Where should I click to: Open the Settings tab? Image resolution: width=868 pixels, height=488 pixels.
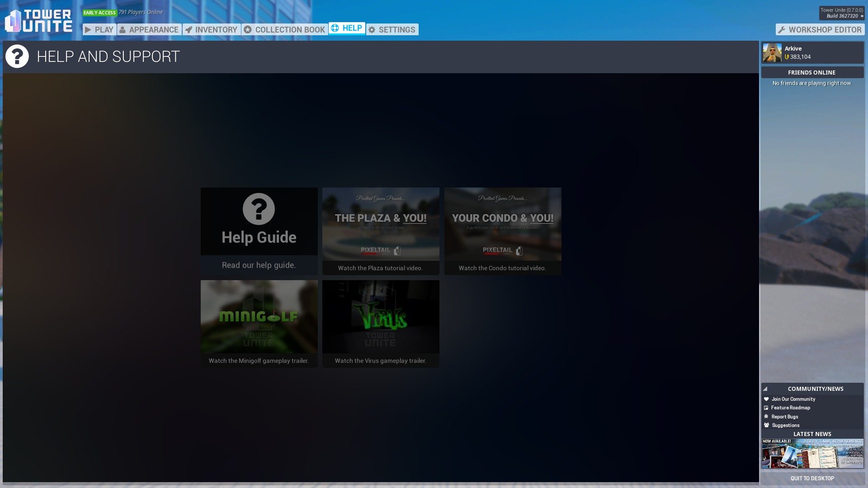click(392, 30)
